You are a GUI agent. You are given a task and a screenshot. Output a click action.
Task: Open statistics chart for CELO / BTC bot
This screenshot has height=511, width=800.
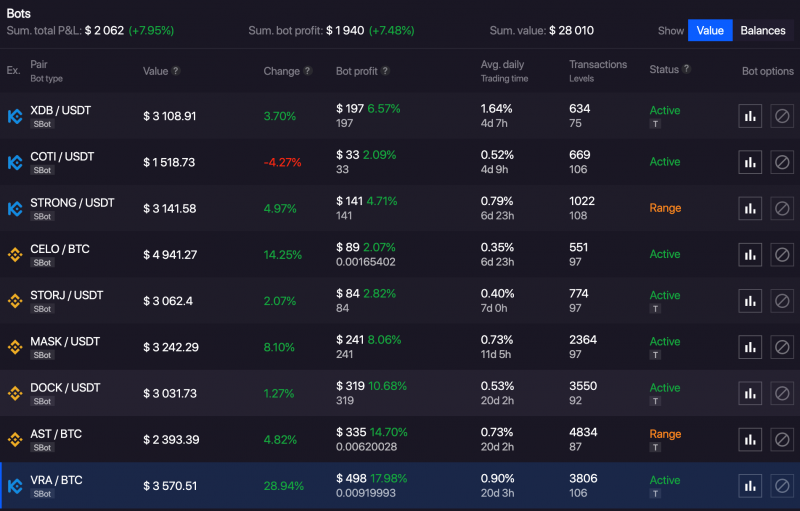(750, 254)
